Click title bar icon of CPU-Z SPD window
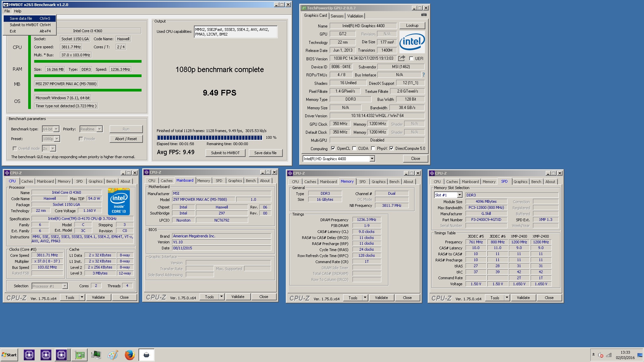The width and height of the screenshot is (644, 362). pyautogui.click(x=432, y=173)
